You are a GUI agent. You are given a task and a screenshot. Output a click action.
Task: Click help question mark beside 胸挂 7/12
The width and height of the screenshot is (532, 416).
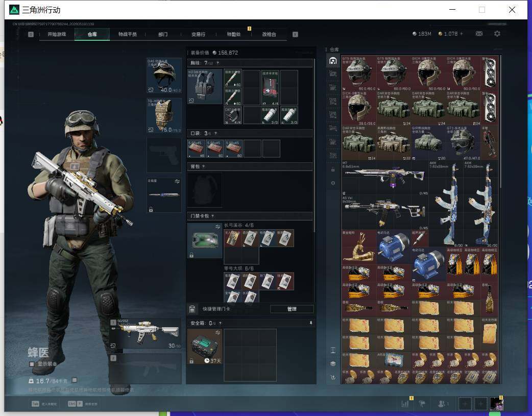218,63
